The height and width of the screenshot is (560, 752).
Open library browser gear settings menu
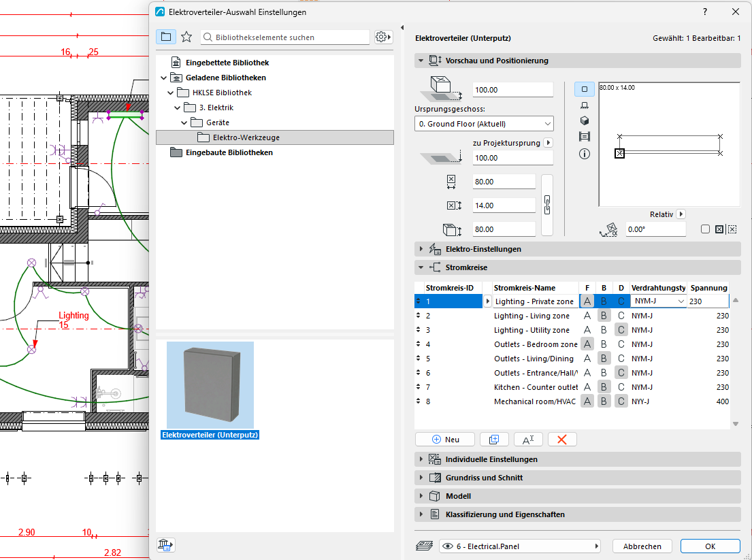point(383,37)
